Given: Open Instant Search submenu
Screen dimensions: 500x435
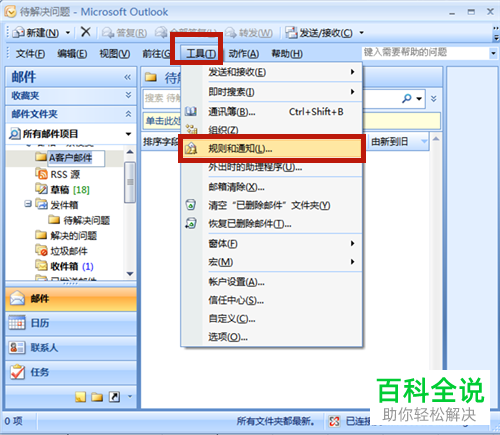Looking at the screenshot, I should coord(272,92).
